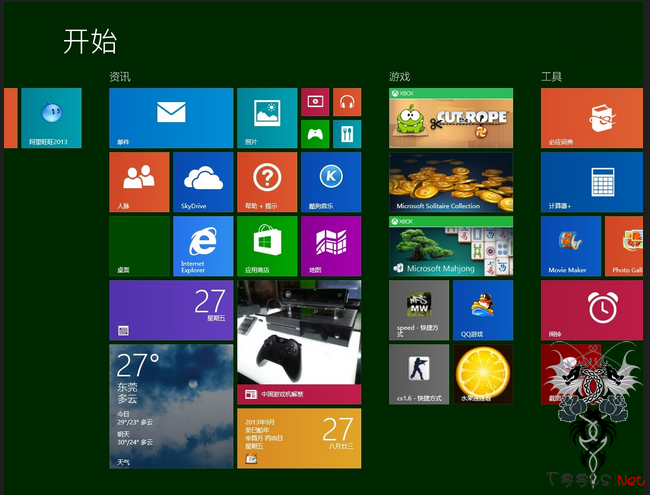
Task: Click the 开始 Start title
Action: (90, 41)
